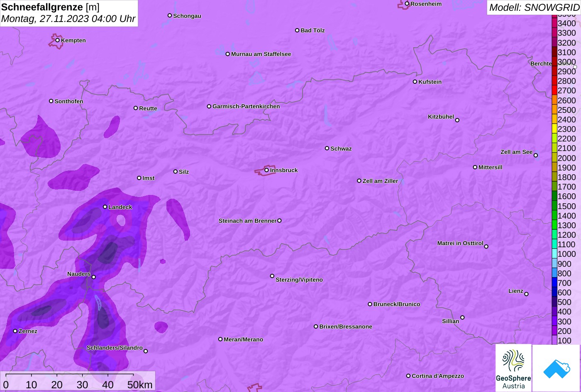Select the Kempten city marker

(58, 40)
